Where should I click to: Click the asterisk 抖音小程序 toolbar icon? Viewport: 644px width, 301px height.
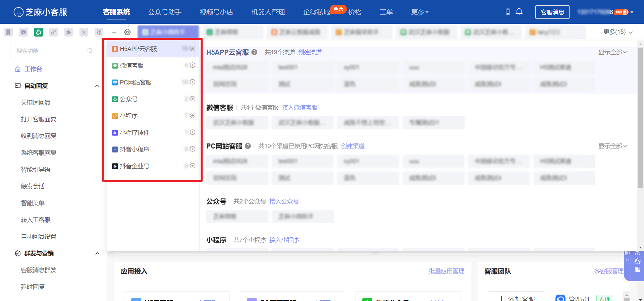pyautogui.click(x=84, y=32)
